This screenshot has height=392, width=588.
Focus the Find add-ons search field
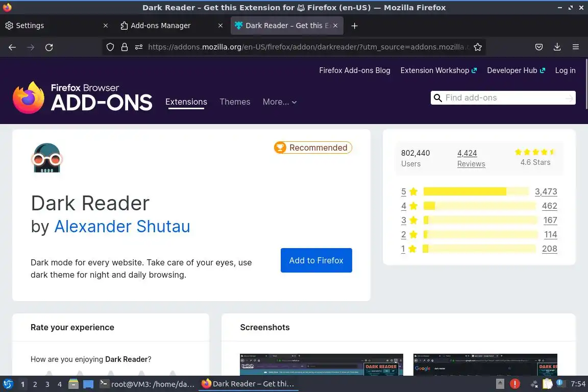pos(503,98)
